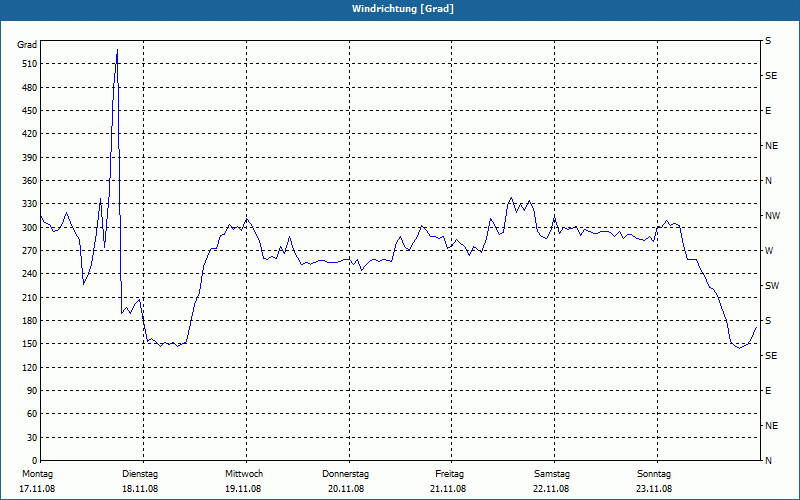
Task: Select the Sonntag day label
Action: coord(654,474)
